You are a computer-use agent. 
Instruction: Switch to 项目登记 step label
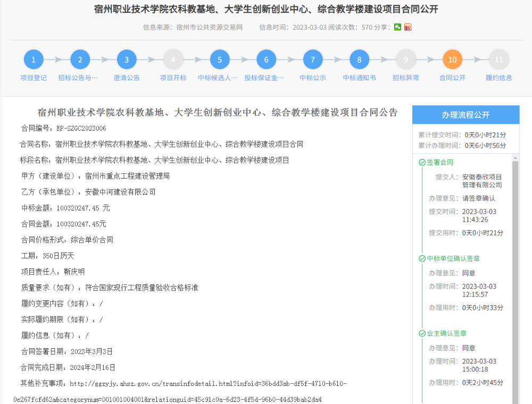34,78
